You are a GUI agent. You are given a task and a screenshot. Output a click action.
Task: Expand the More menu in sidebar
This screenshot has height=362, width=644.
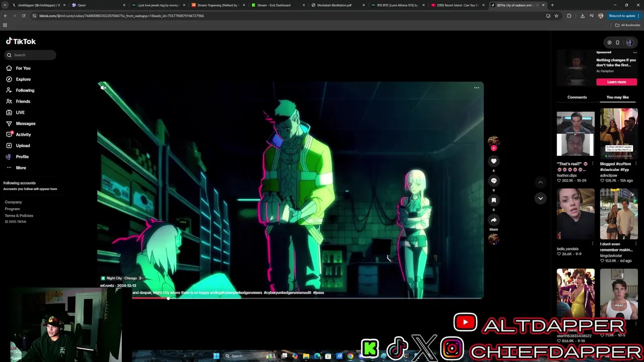pyautogui.click(x=21, y=167)
